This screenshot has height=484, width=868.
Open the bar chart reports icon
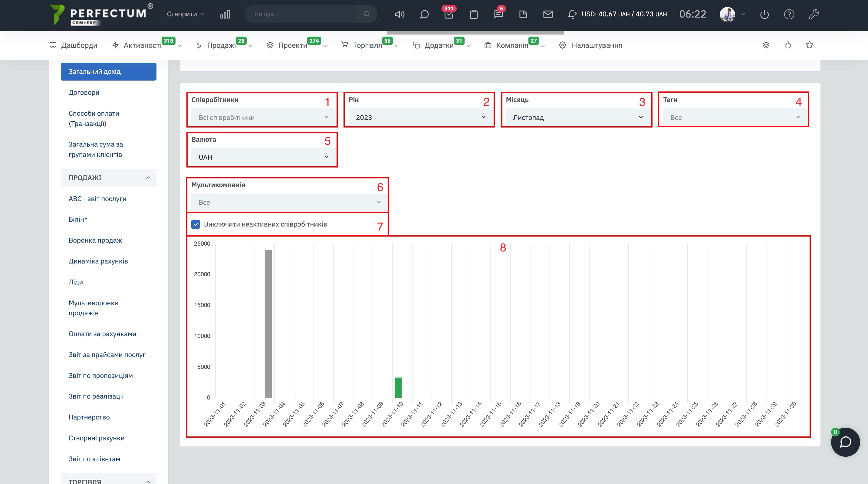[225, 14]
